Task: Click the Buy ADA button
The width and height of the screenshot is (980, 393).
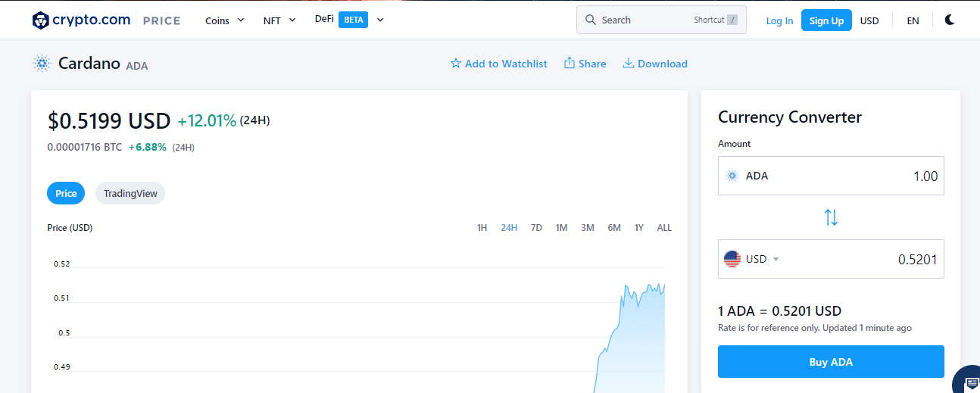Action: tap(831, 362)
